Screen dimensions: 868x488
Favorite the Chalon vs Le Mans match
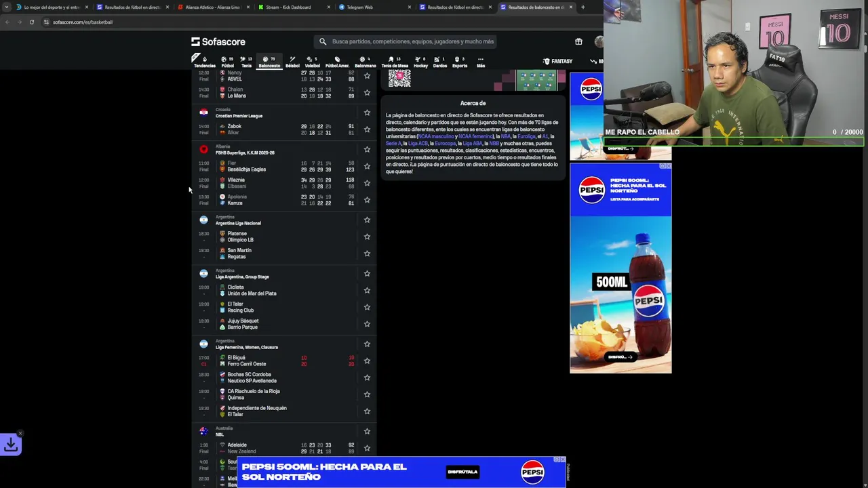coord(367,93)
